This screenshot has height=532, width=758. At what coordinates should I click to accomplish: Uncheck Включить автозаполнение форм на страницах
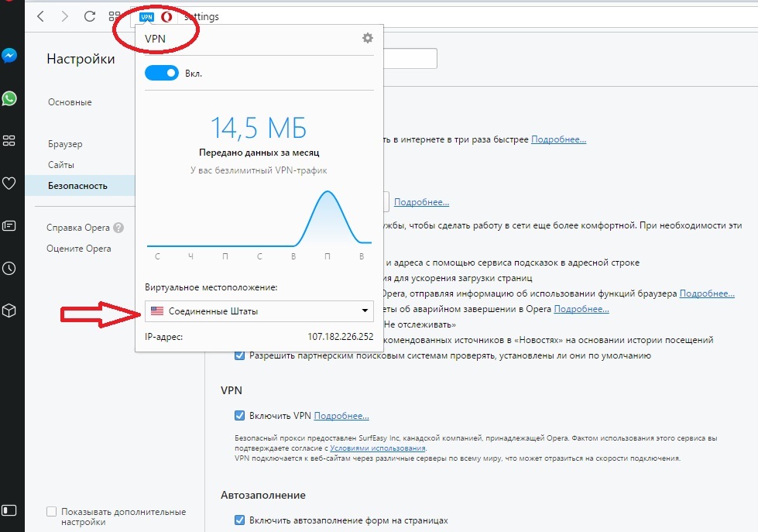(x=239, y=520)
